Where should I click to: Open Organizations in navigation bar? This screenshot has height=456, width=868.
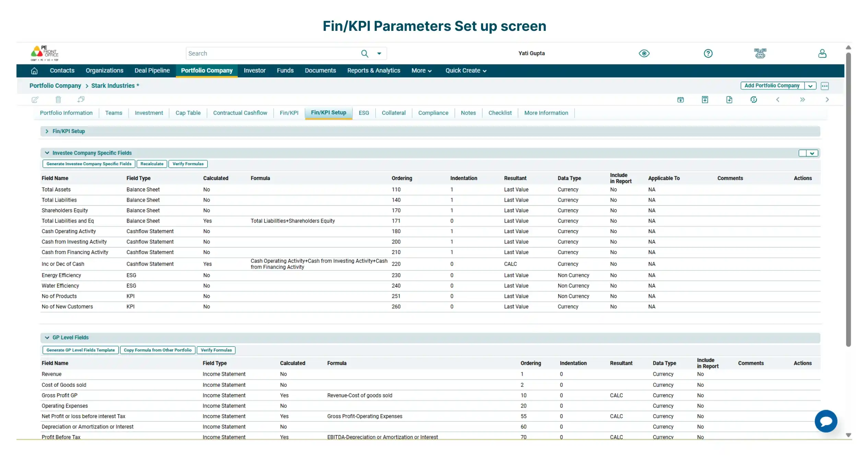[x=104, y=71]
